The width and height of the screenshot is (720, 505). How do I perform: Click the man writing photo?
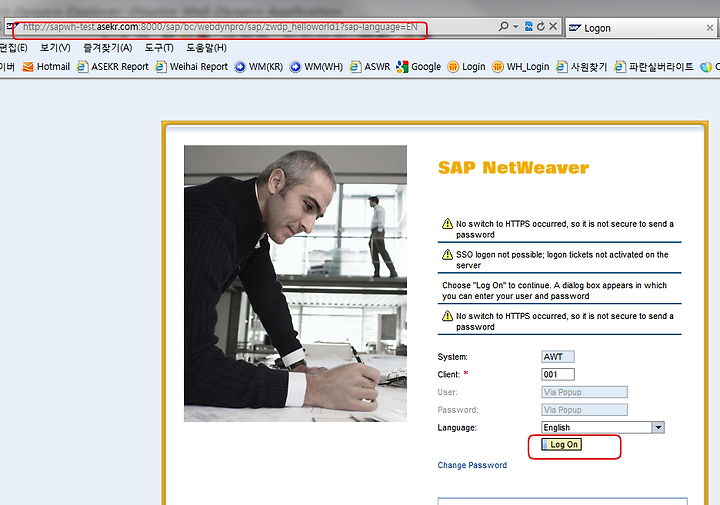coord(295,283)
